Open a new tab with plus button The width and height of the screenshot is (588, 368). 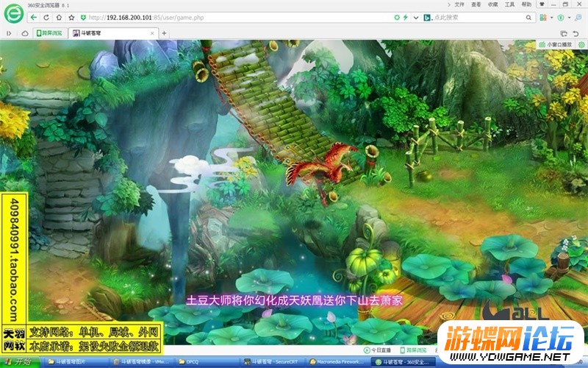coord(164,33)
